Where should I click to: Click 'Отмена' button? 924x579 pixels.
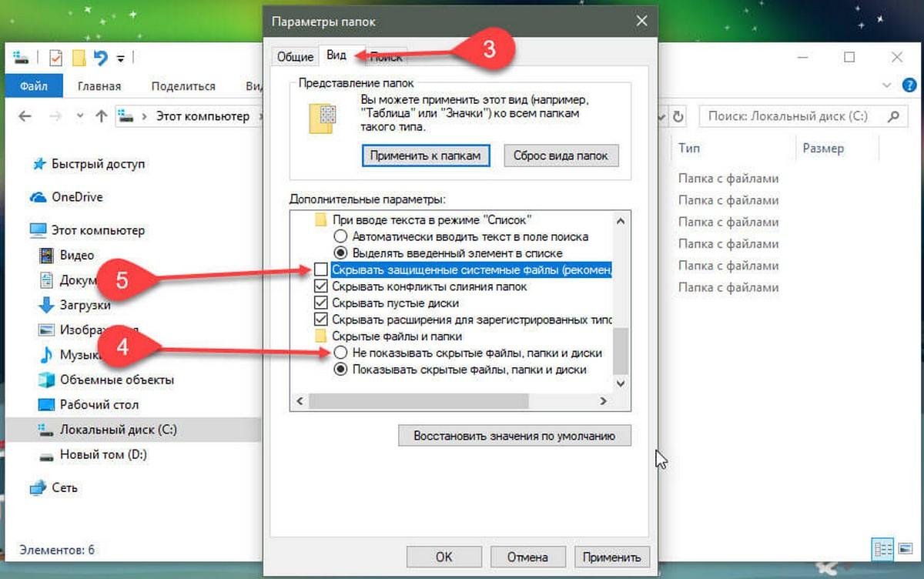[527, 557]
